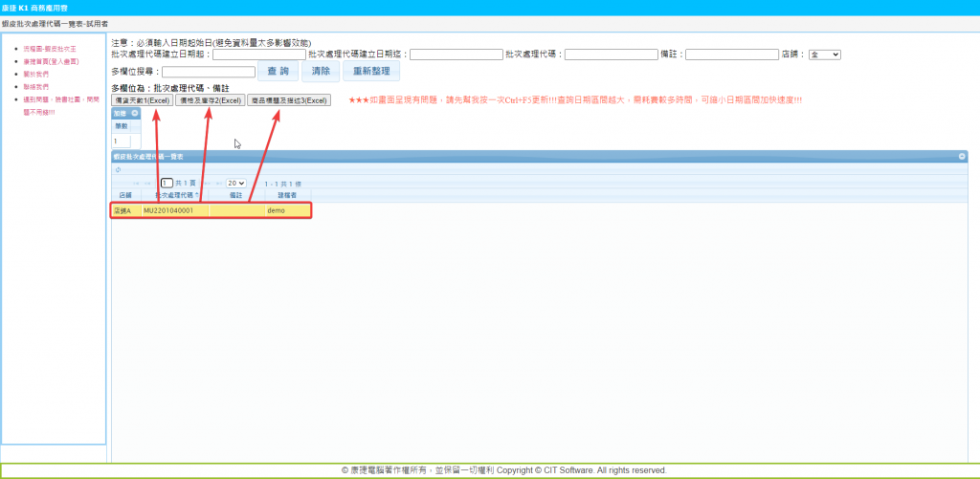Go to last page in pager
This screenshot has height=479, width=980.
(x=216, y=183)
